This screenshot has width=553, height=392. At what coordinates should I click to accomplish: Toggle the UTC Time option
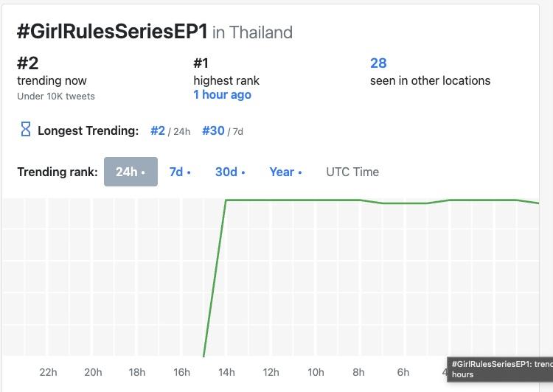[x=352, y=172]
